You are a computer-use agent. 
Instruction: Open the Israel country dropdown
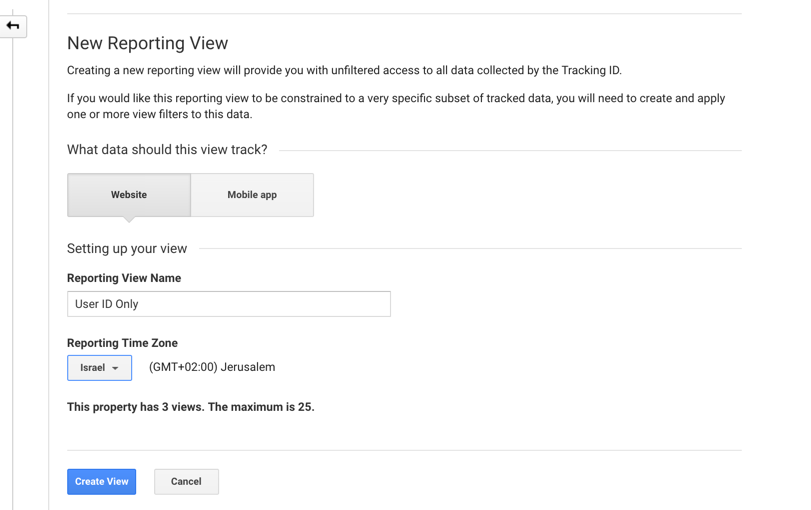(99, 368)
